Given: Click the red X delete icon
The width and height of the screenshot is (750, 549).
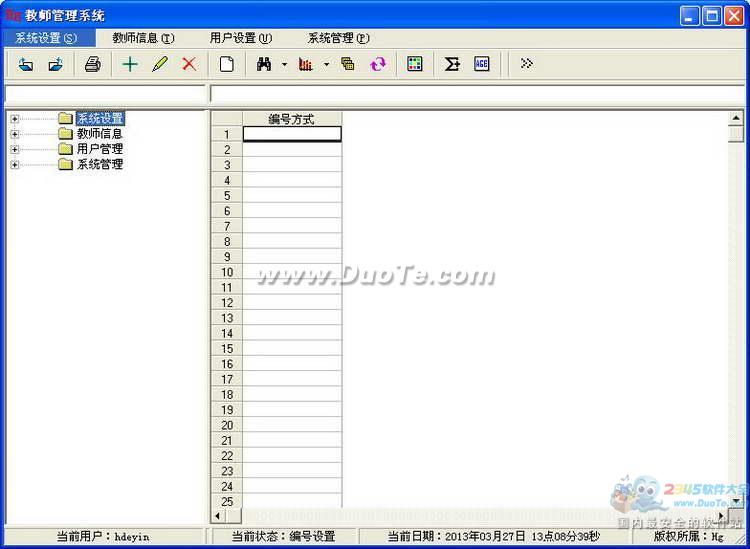Looking at the screenshot, I should pos(189,64).
